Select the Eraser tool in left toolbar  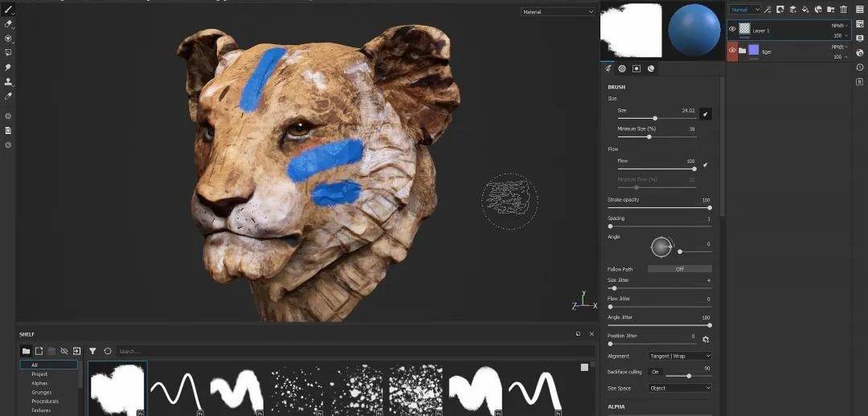pos(8,24)
